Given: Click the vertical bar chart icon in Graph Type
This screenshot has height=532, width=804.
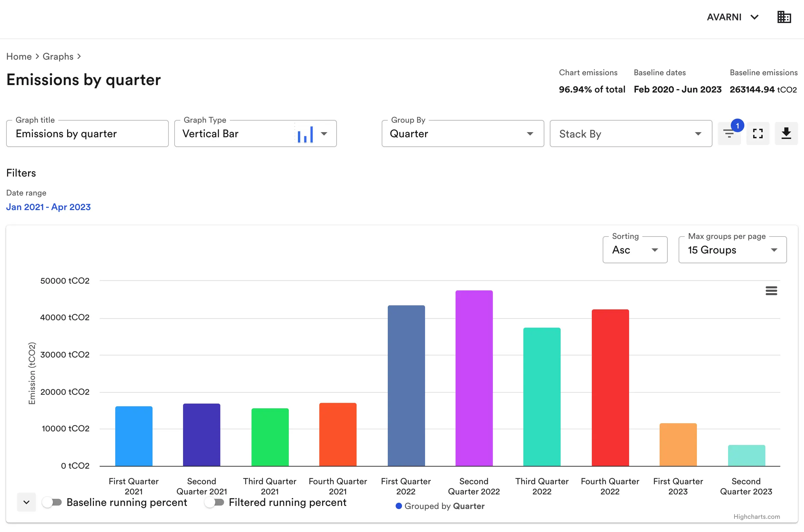Looking at the screenshot, I should pyautogui.click(x=305, y=134).
